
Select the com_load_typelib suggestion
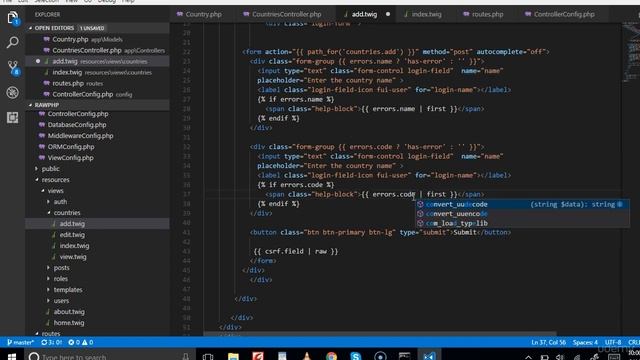[x=522, y=223]
